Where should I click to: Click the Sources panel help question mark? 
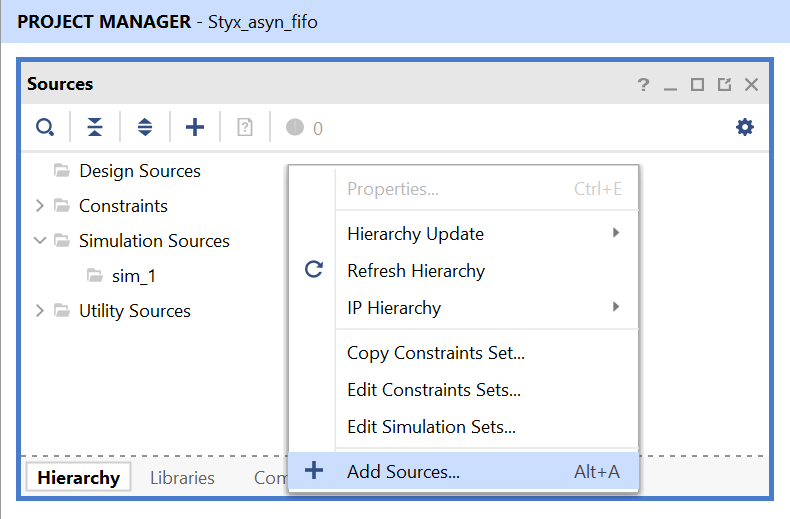click(x=643, y=85)
